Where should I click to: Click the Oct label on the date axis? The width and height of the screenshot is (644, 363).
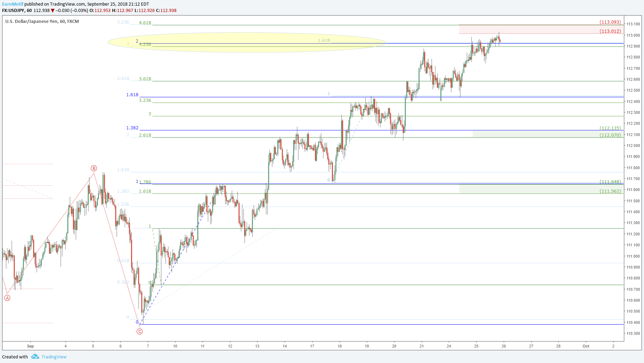point(586,346)
